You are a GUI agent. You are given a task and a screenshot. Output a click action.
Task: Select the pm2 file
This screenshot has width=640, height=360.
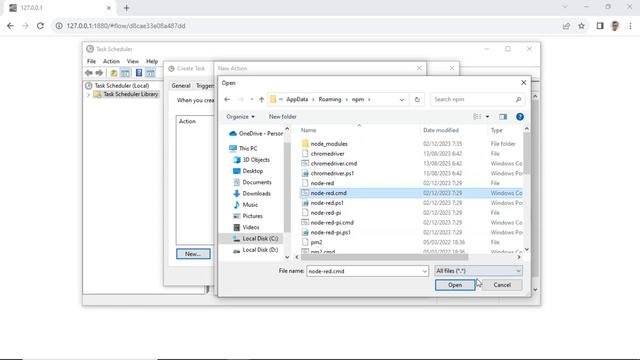coord(316,242)
